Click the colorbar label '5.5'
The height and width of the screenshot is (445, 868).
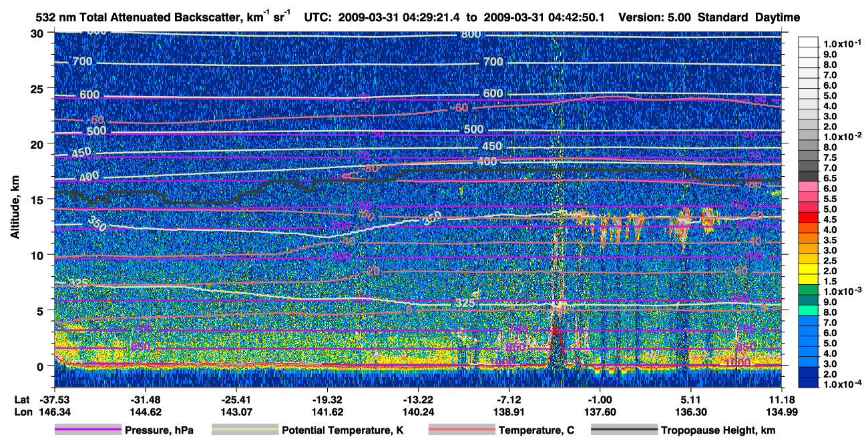[829, 199]
